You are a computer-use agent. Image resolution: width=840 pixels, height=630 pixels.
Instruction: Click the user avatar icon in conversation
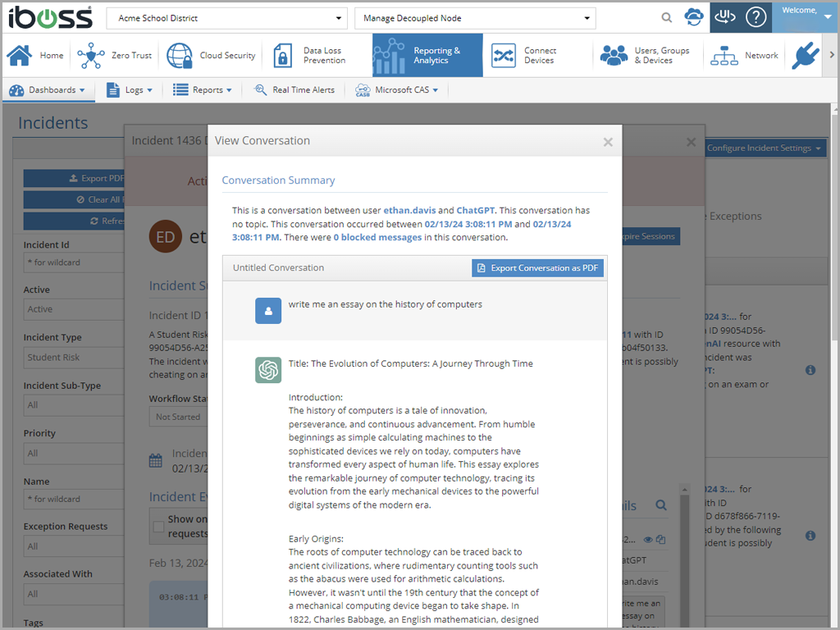tap(268, 311)
